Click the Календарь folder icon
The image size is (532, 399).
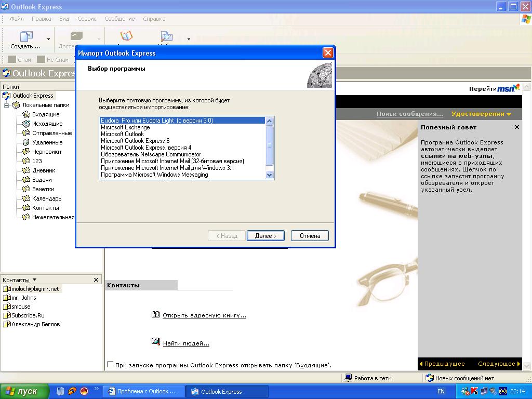click(26, 198)
